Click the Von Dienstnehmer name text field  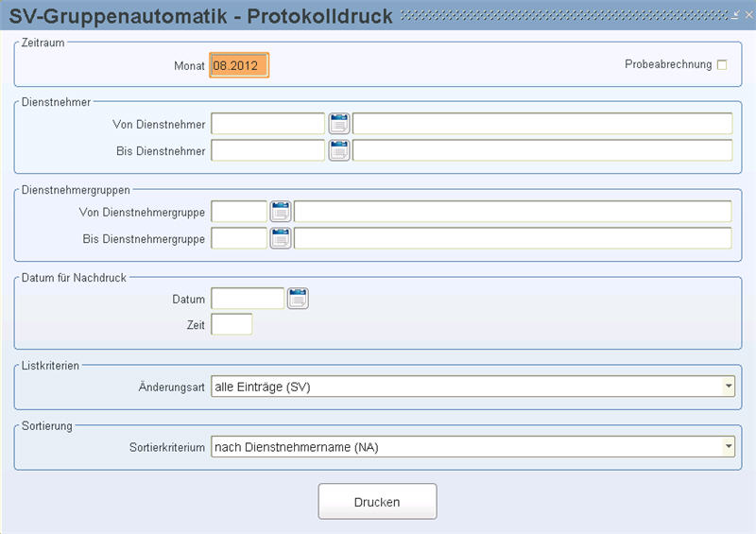pos(542,124)
